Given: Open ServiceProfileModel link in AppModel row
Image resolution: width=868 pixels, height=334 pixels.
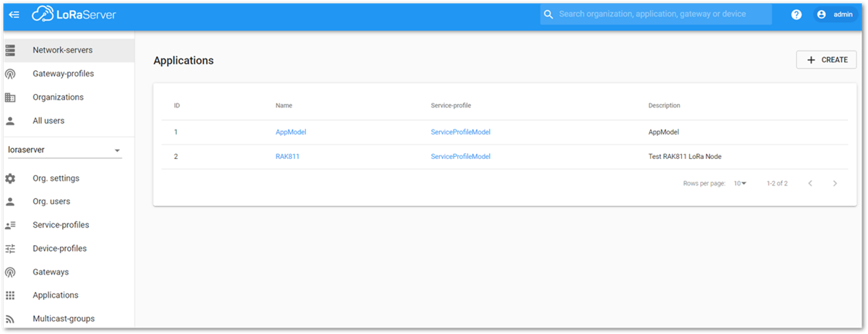Looking at the screenshot, I should [x=461, y=132].
